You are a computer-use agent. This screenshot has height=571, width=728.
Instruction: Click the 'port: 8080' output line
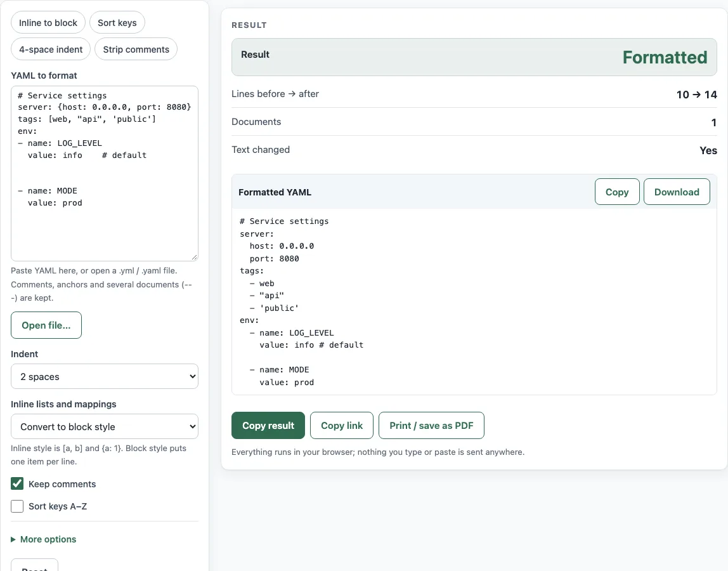click(275, 259)
